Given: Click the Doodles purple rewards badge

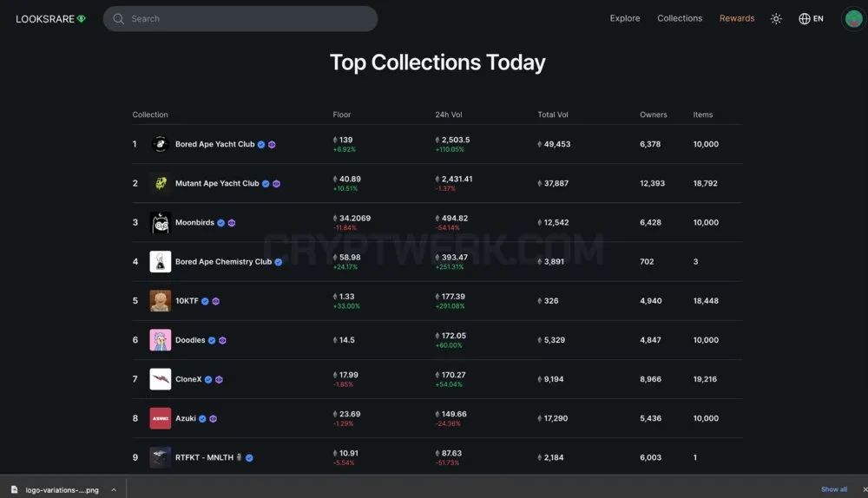Looking at the screenshot, I should pyautogui.click(x=222, y=340).
